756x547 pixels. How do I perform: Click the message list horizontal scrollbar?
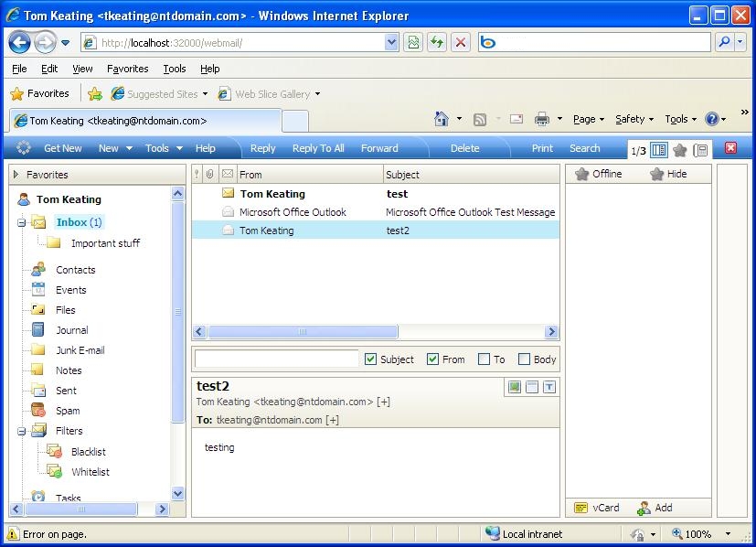coord(303,332)
